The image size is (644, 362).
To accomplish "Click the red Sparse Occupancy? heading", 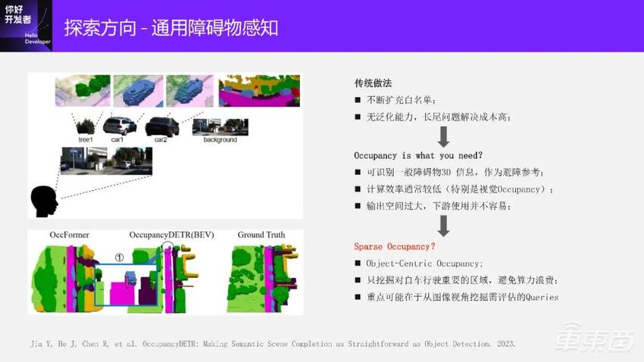I will tap(395, 247).
